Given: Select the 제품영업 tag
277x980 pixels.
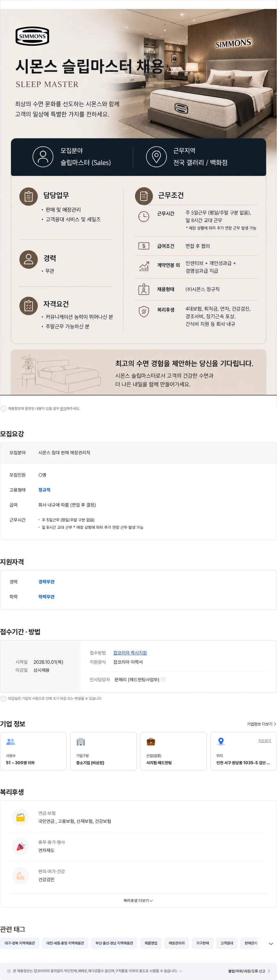Looking at the screenshot, I should pos(151,943).
